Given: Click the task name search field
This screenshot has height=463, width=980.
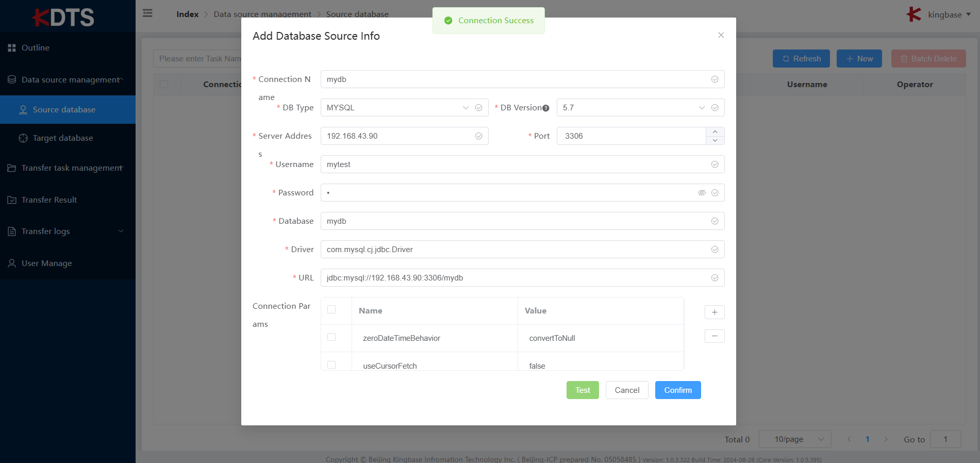Looking at the screenshot, I should point(197,59).
